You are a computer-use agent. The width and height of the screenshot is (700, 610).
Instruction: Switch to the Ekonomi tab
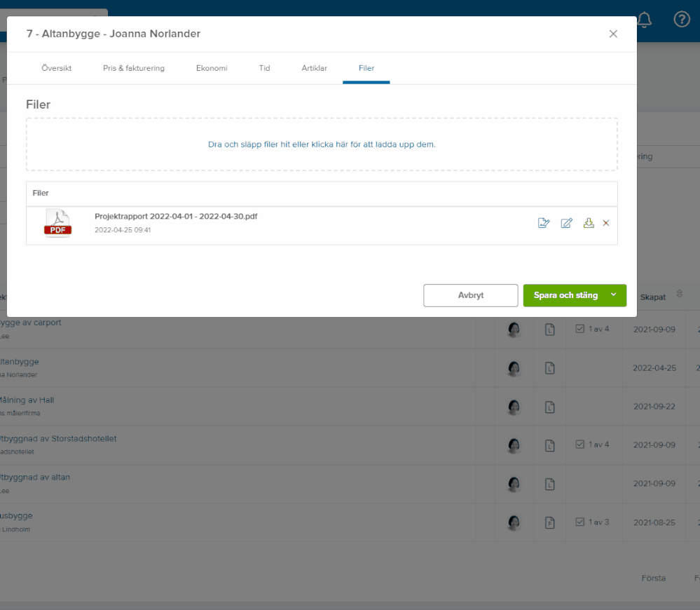(x=212, y=68)
